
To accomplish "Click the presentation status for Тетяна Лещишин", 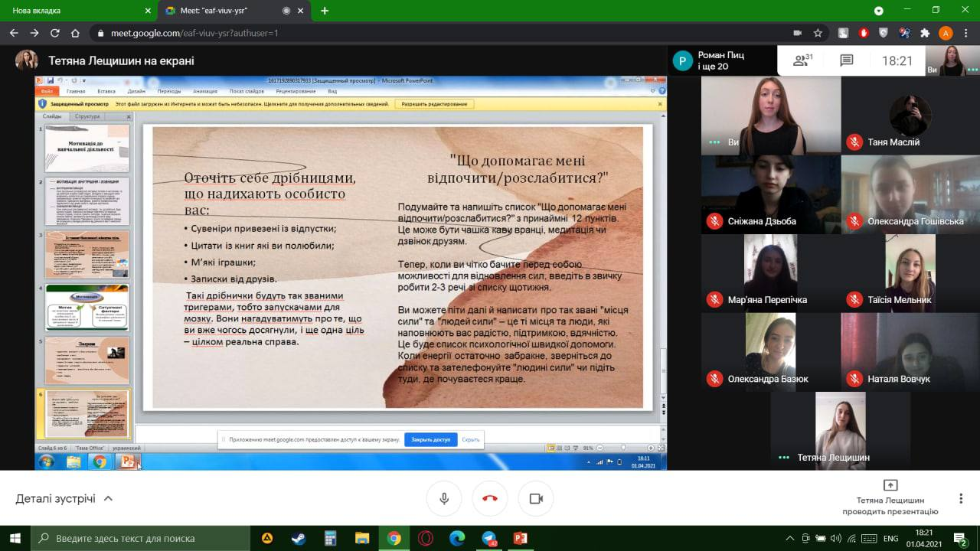I will point(890,497).
